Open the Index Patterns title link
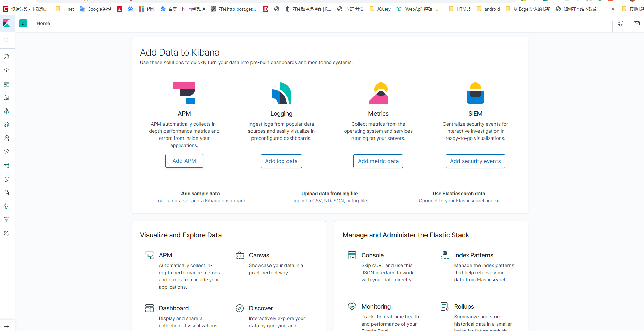 (474, 255)
